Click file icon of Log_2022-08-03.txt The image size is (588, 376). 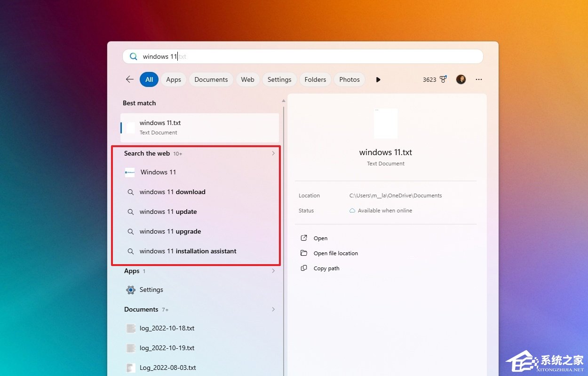point(131,368)
